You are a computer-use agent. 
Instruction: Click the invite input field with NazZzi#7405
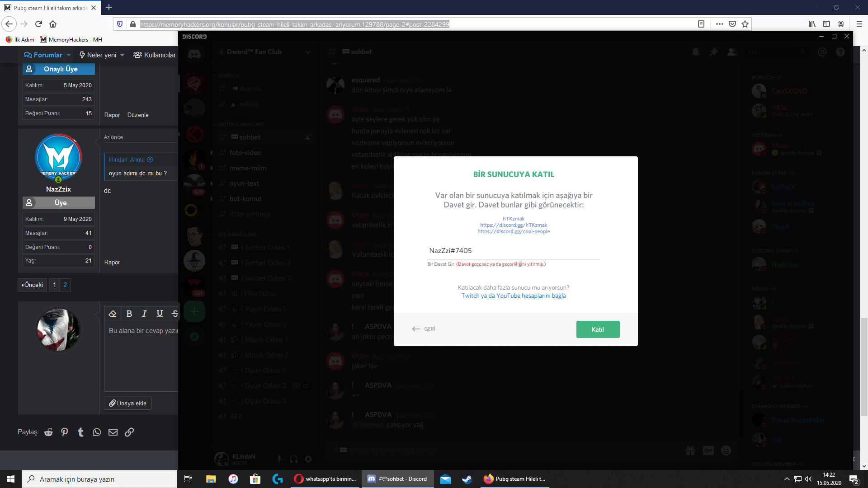pyautogui.click(x=514, y=251)
